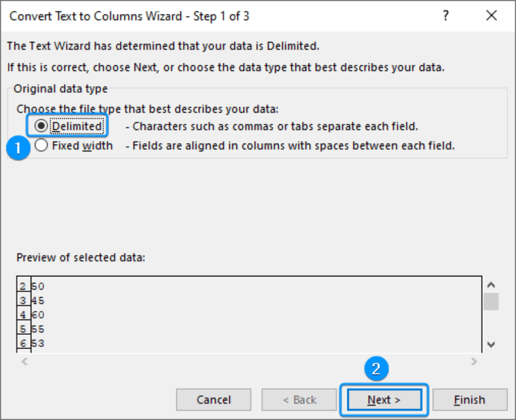Click the scroll up arrow in preview
The width and height of the screenshot is (516, 420).
click(491, 285)
